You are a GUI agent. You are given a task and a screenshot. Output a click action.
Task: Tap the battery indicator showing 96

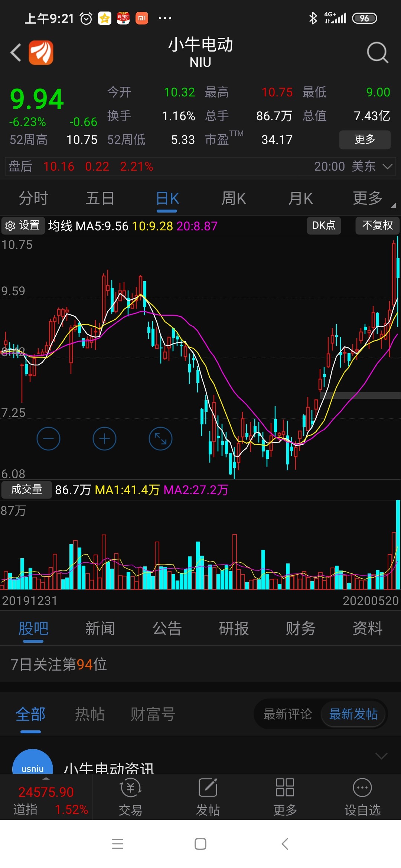coord(365,18)
